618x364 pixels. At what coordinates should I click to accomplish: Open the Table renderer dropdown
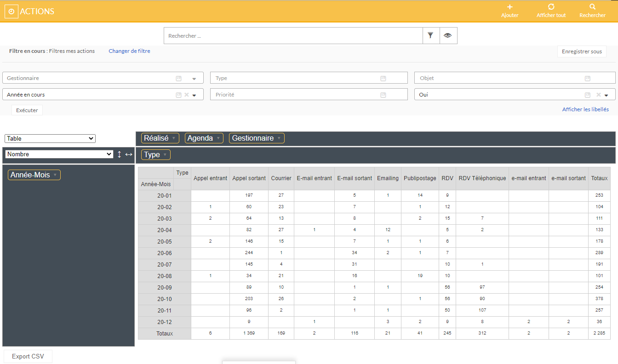point(50,138)
